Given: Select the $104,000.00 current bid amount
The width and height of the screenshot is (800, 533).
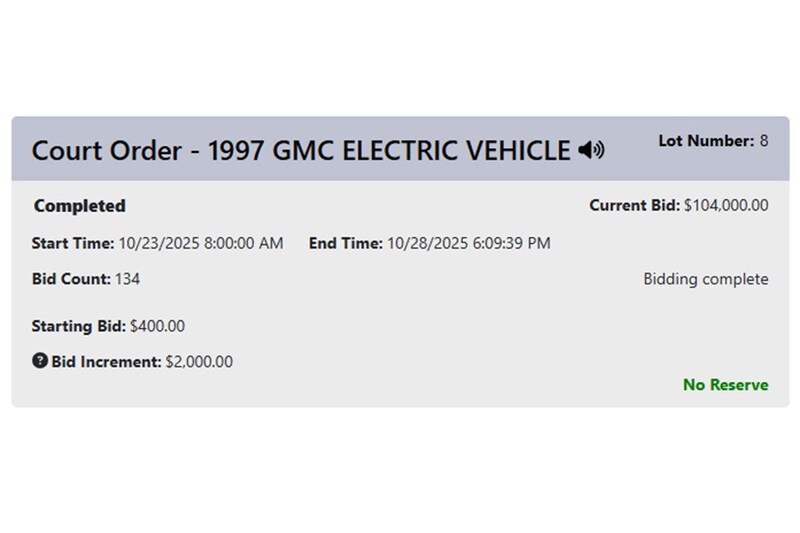Looking at the screenshot, I should [x=726, y=206].
